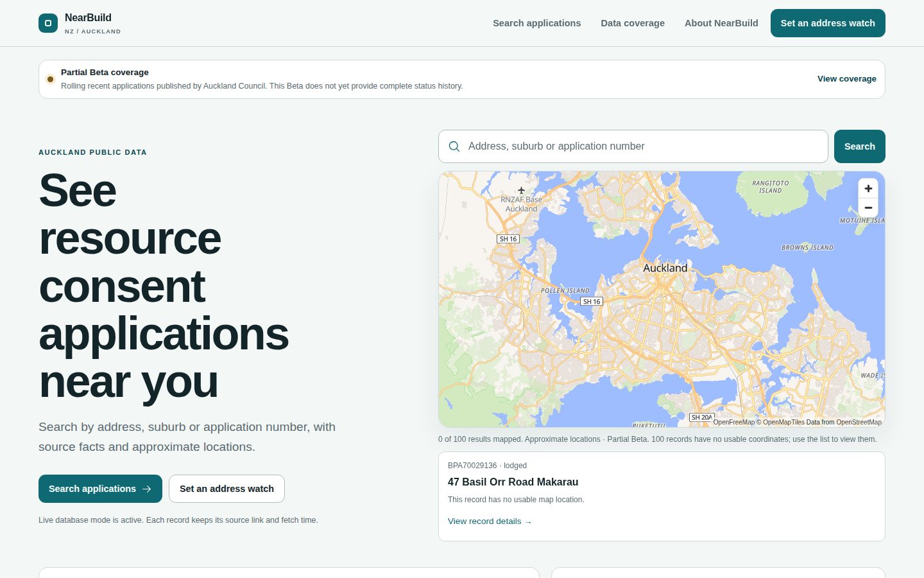Click the NearBuild brand name

(x=88, y=18)
